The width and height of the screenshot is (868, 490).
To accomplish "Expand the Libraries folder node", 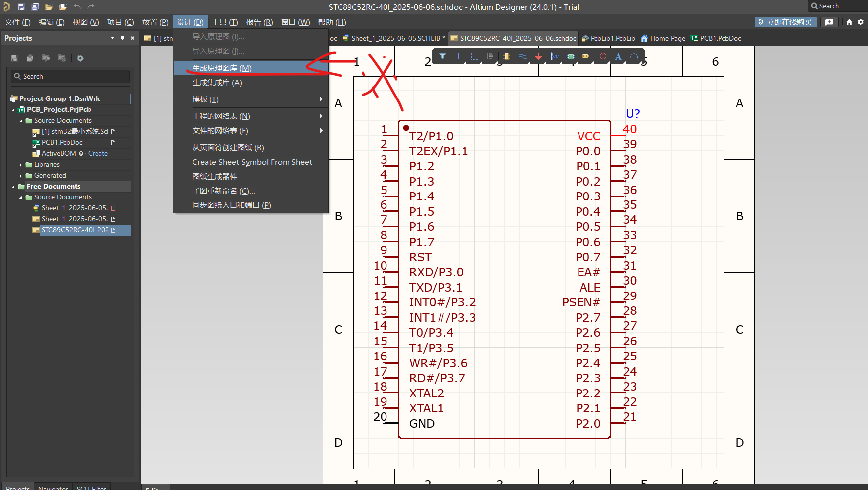I will coord(21,165).
